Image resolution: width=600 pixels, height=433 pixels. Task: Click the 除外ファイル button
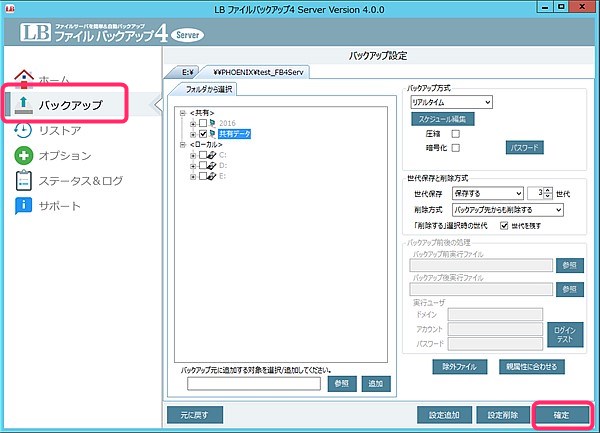[460, 367]
